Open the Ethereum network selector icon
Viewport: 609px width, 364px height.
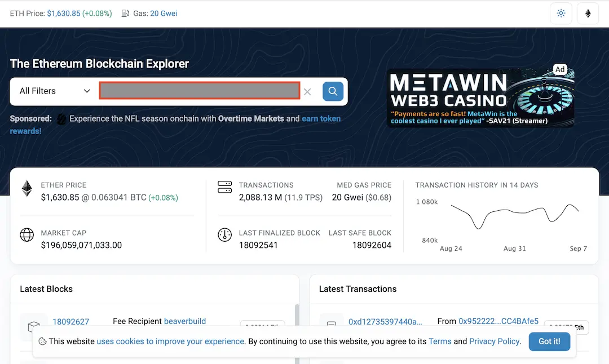[588, 13]
